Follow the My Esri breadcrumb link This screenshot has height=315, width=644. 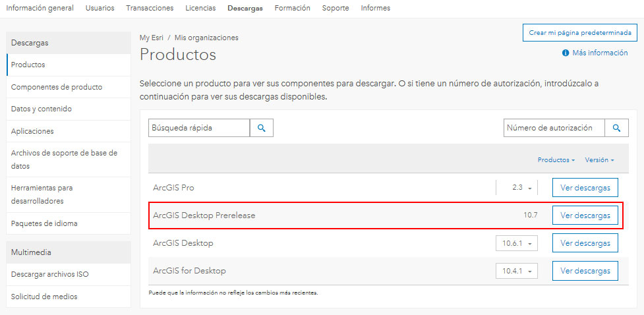point(151,38)
